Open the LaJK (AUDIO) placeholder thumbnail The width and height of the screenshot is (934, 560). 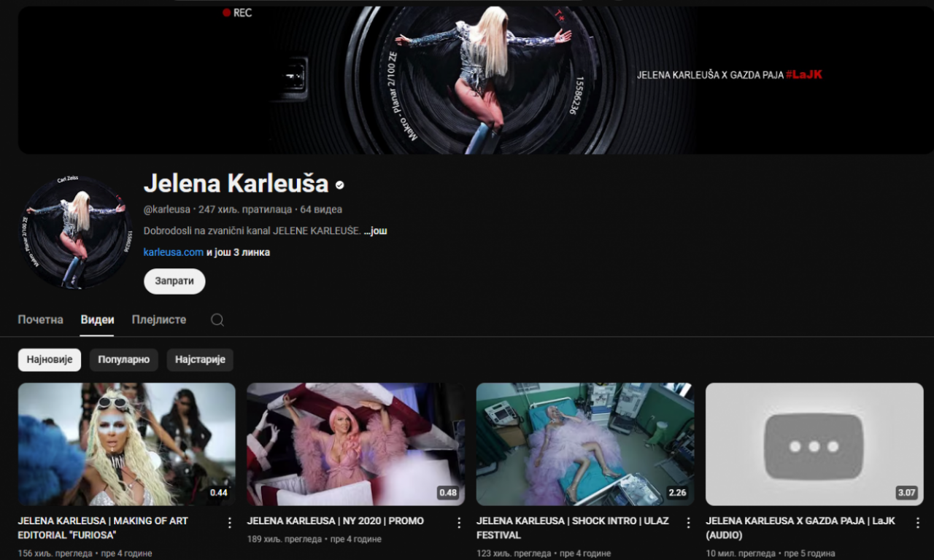pyautogui.click(x=814, y=444)
